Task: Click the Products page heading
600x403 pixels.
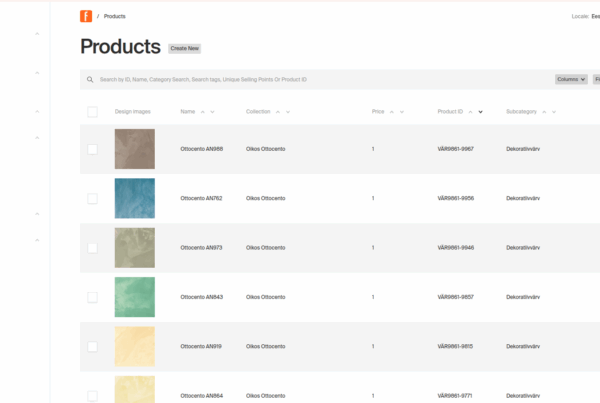Action: coord(121,47)
